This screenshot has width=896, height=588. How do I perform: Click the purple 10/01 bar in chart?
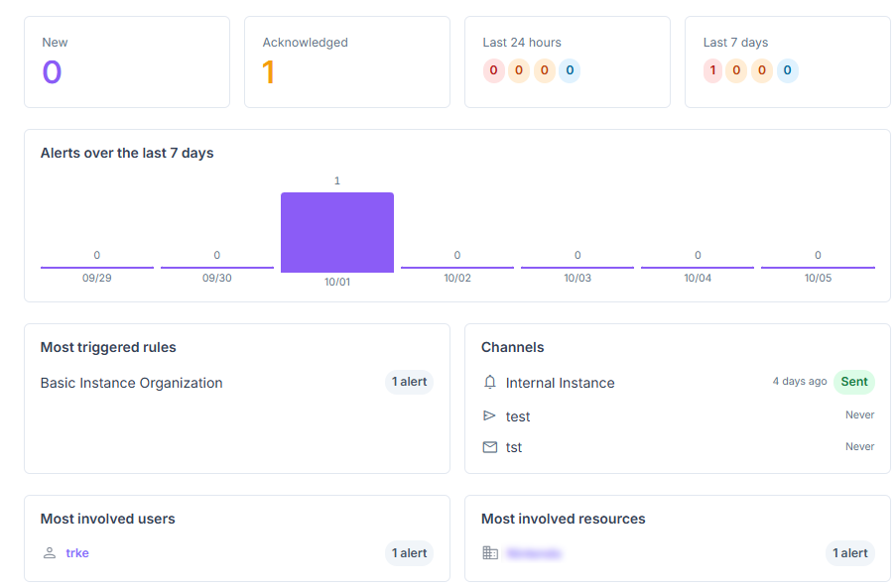[x=337, y=232]
